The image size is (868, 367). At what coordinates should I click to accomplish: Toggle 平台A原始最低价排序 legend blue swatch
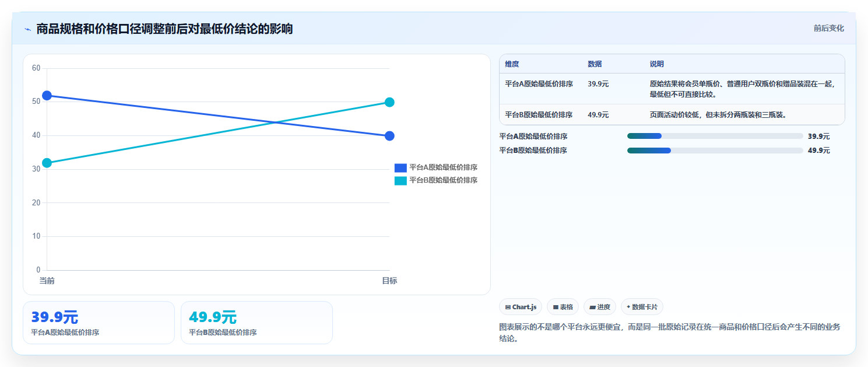click(400, 167)
